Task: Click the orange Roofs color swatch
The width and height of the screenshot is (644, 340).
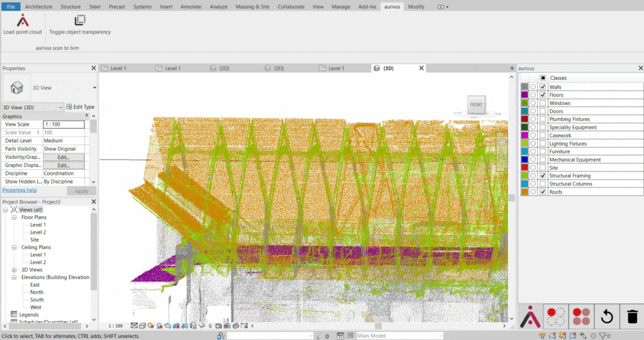Action: pos(525,192)
